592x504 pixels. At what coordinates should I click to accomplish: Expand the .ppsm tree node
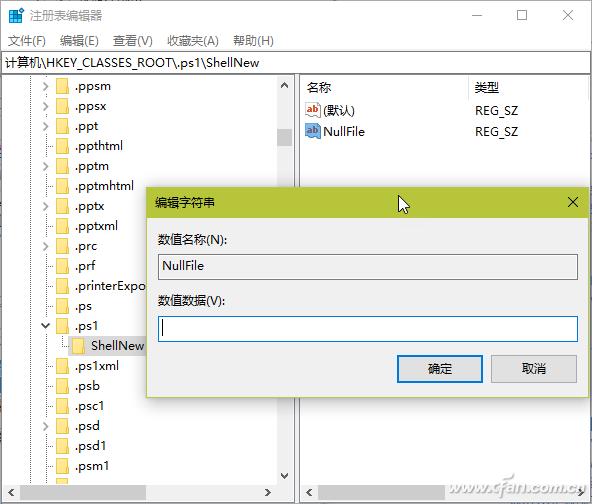[45, 86]
